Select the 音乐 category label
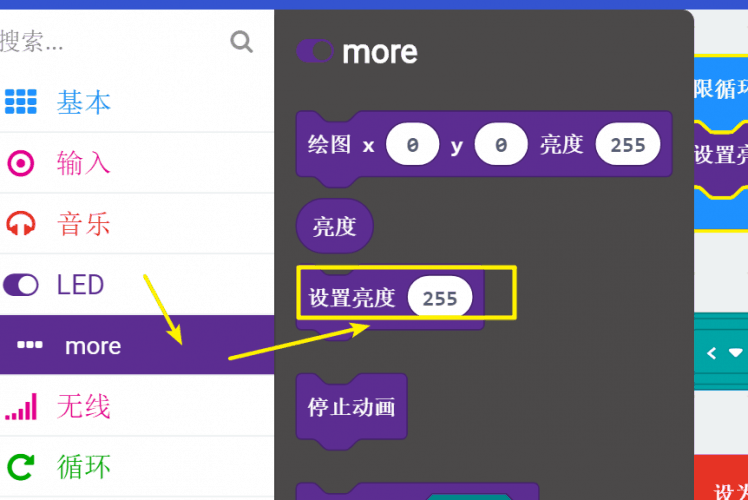 click(x=83, y=224)
